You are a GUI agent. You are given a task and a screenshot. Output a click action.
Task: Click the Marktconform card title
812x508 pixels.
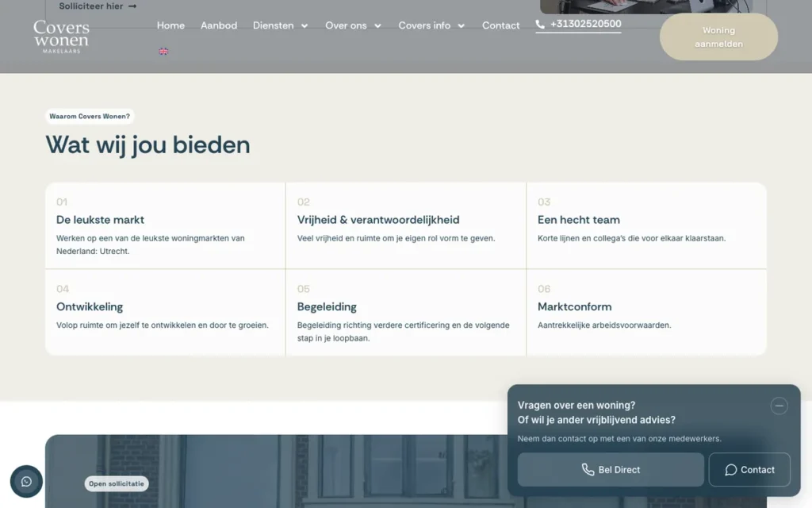point(574,307)
